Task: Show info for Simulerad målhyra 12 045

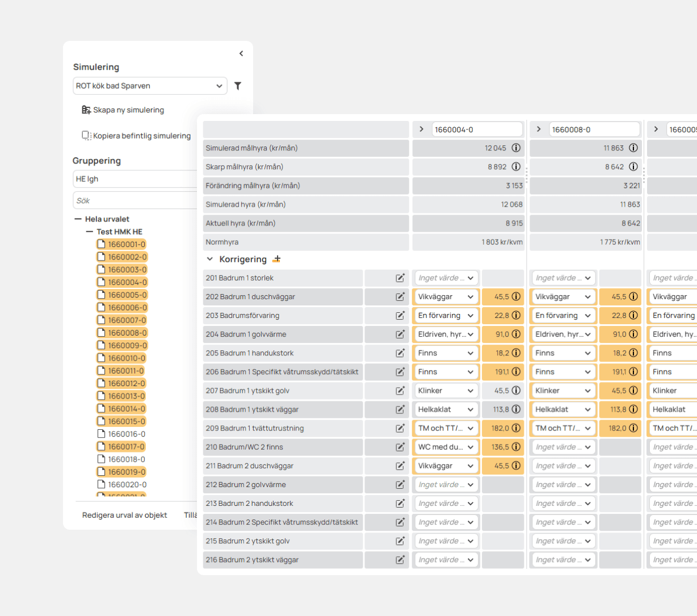Action: point(516,148)
